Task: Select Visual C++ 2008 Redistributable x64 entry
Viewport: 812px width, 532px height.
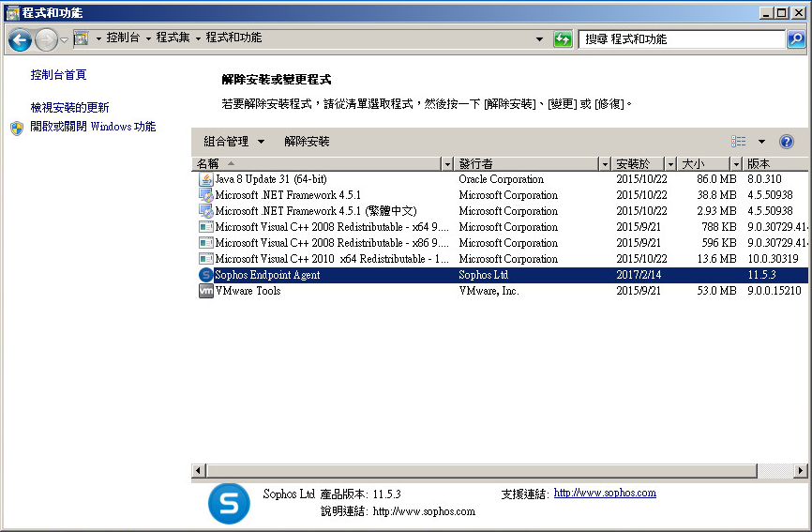Action: coord(331,227)
